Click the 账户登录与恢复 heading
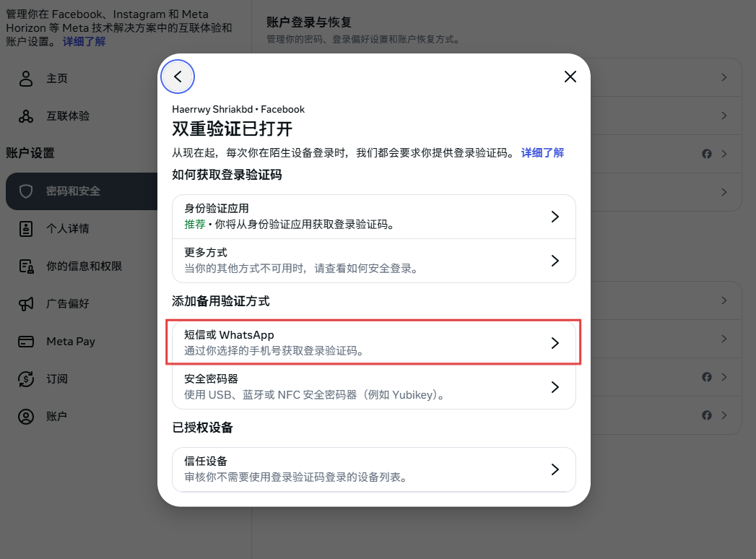 point(309,22)
